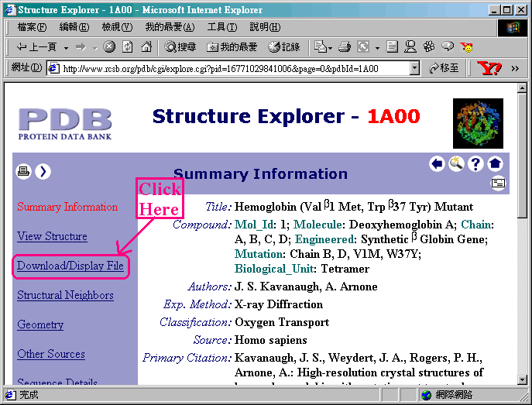532x405 pixels.
Task: Open the 檢視(V) menu
Action: [117, 27]
